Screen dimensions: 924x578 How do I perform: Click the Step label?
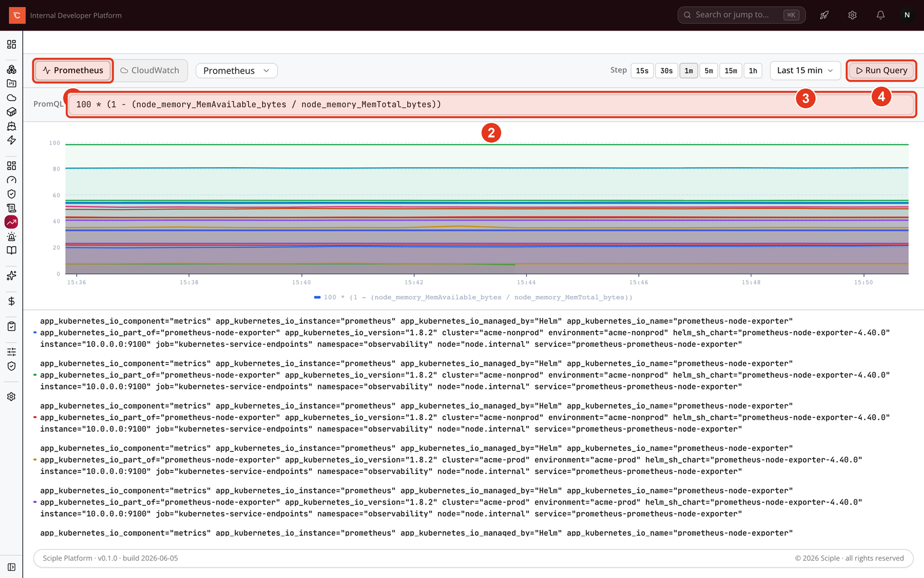[x=619, y=70]
